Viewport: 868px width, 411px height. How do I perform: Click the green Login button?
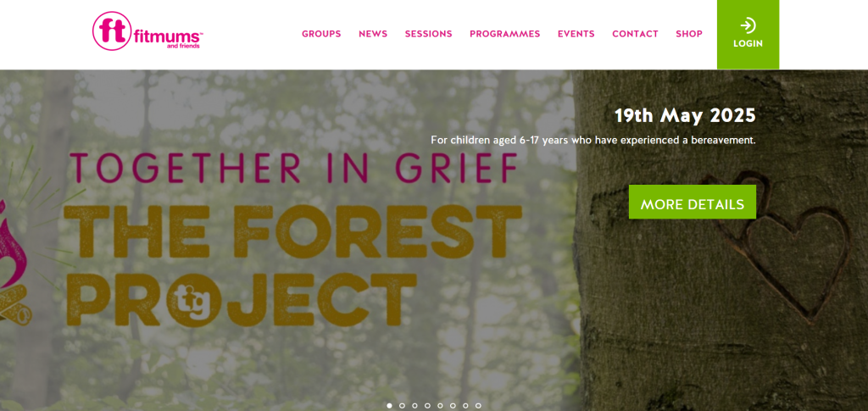click(x=748, y=34)
